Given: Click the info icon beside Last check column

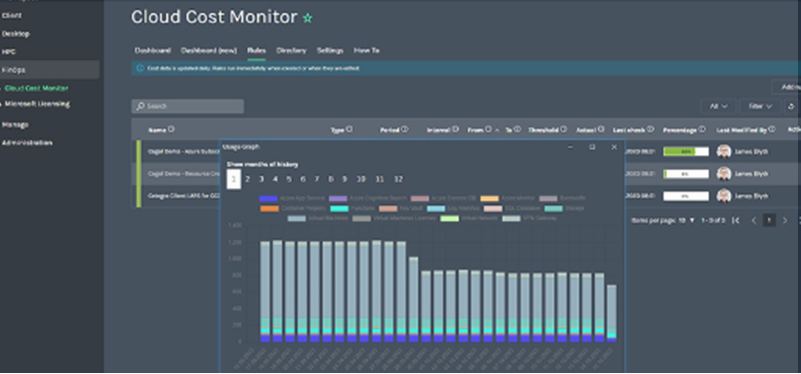Looking at the screenshot, I should coord(650,129).
